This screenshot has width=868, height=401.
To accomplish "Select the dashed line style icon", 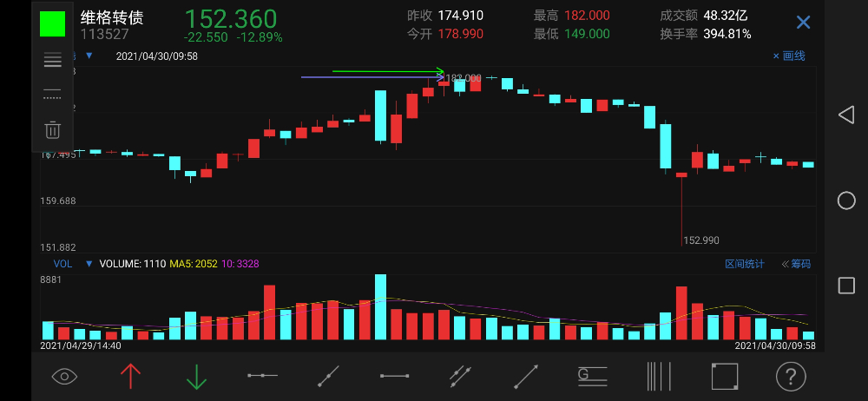I will tap(53, 94).
